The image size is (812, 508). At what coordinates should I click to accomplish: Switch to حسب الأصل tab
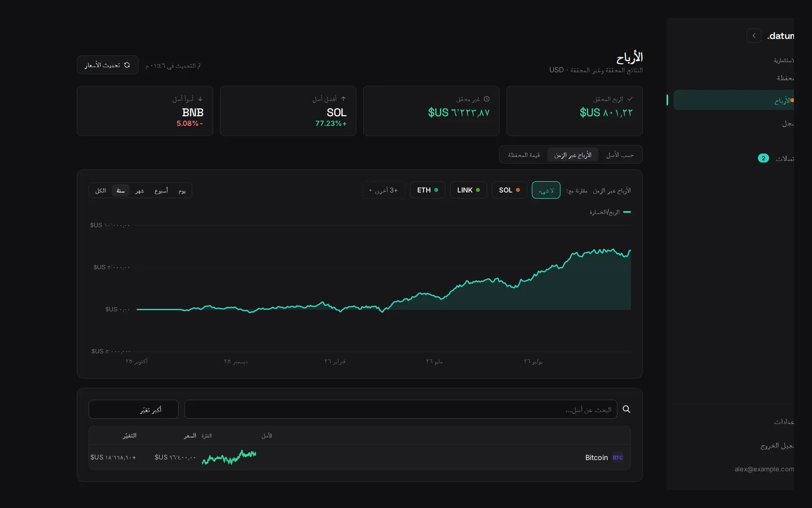click(620, 155)
